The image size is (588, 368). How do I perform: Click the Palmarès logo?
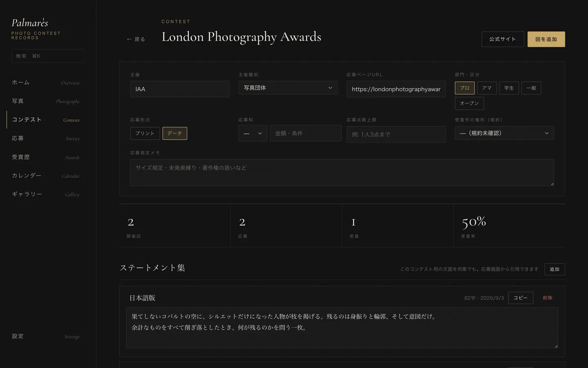click(30, 23)
